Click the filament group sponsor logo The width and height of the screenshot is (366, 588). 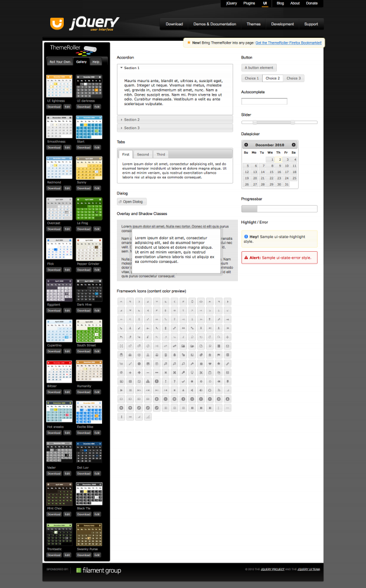tap(99, 570)
